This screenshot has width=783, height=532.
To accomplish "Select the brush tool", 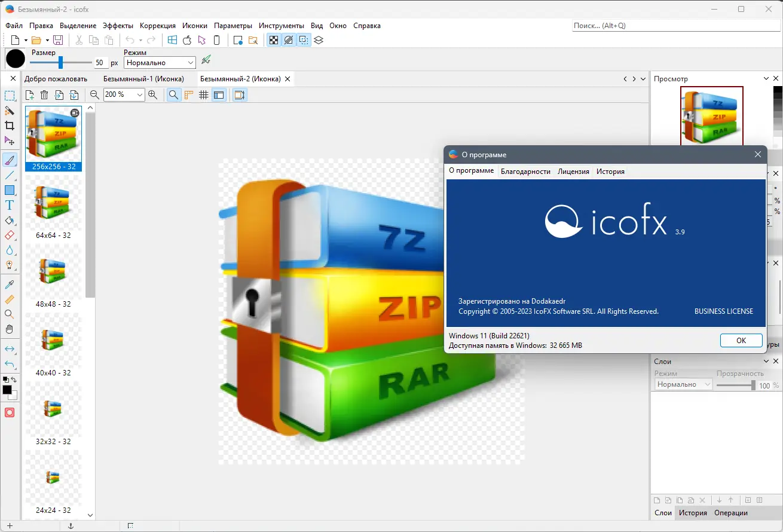I will click(10, 160).
